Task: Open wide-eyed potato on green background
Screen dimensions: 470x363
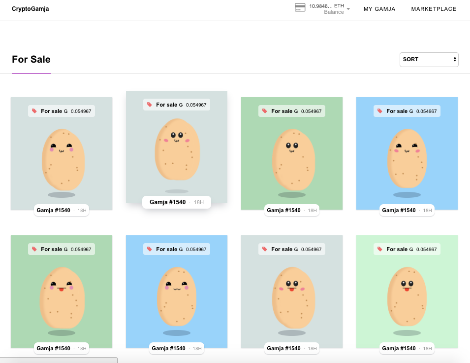Action: 293,160
